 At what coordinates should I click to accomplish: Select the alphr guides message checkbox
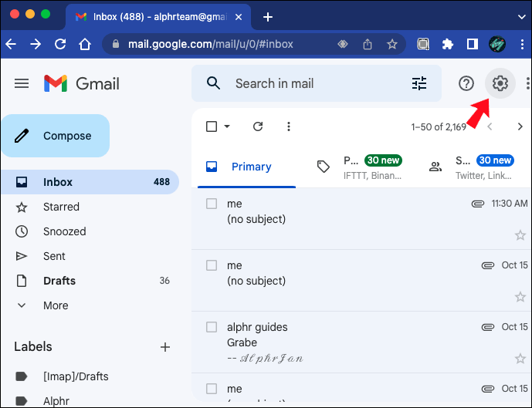click(212, 327)
